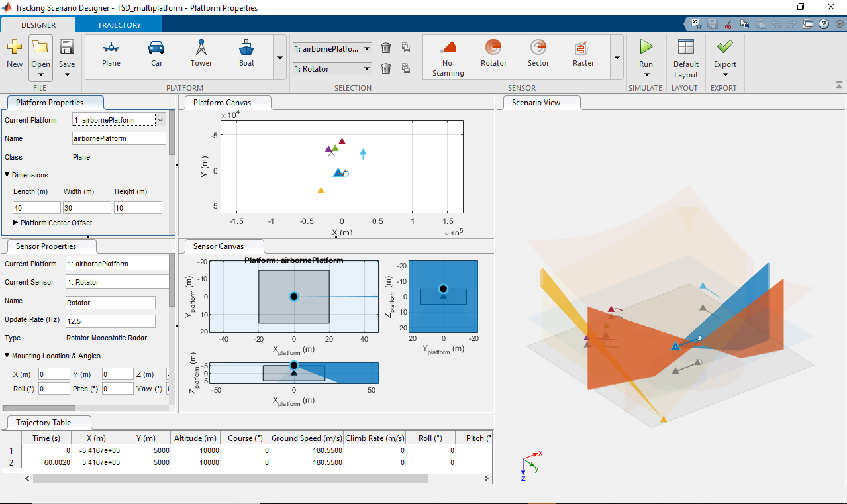Run the simulation

click(x=646, y=53)
